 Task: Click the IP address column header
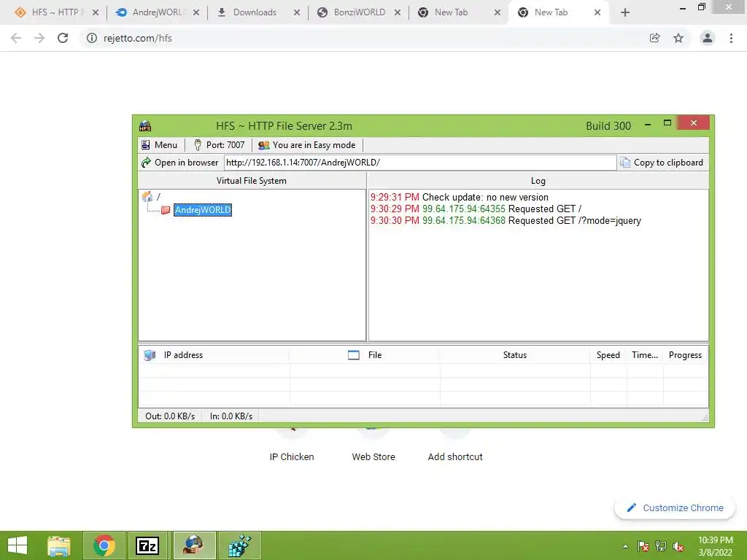(x=214, y=355)
